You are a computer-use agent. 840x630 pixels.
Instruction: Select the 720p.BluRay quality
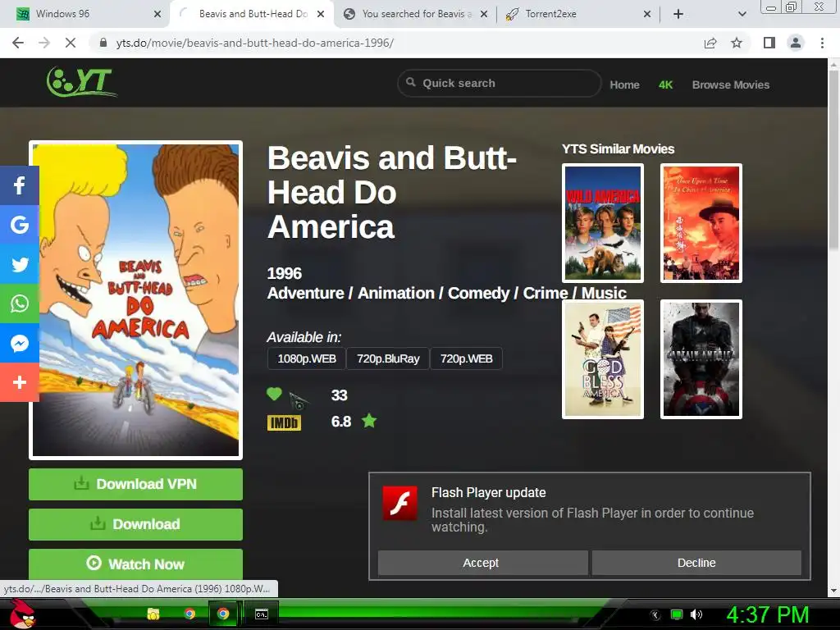click(388, 358)
